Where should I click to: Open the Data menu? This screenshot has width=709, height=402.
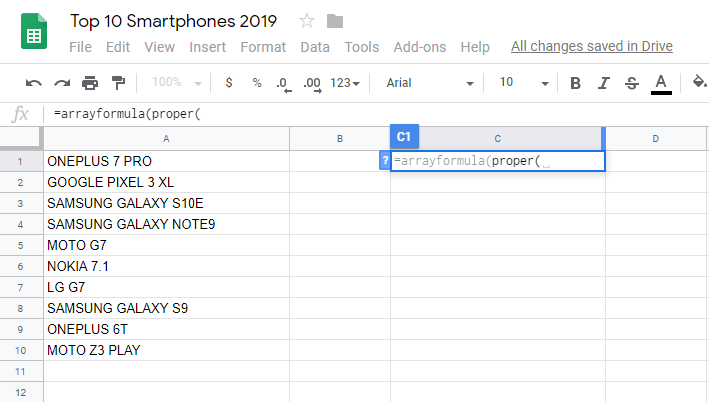[x=315, y=47]
